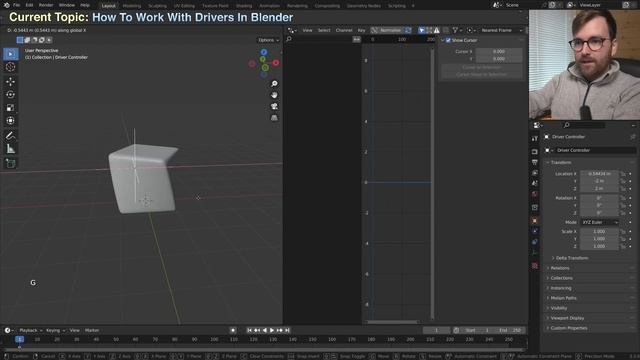
Task: Open the rotation Mode XYZ Euler dropdown
Action: coord(600,222)
